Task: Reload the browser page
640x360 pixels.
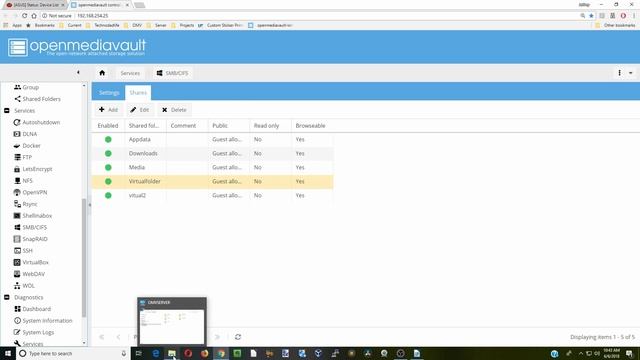Action: (24, 16)
